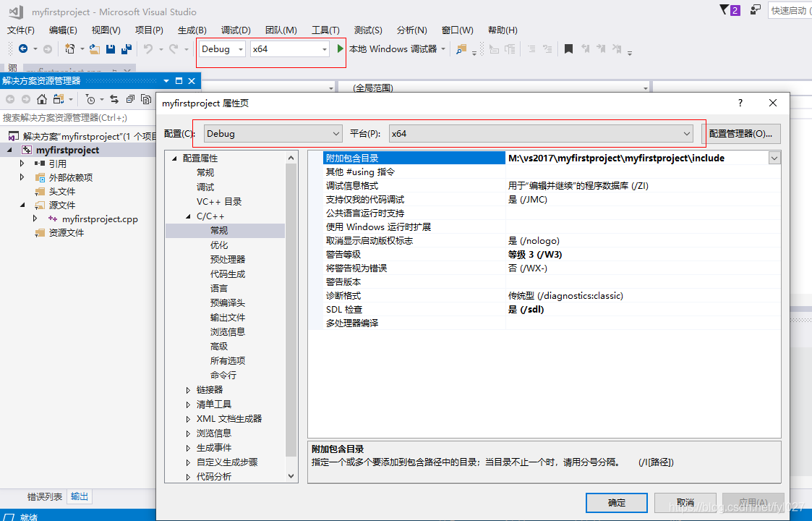
Task: Expand the 清单工具 node in property tree
Action: click(x=188, y=404)
